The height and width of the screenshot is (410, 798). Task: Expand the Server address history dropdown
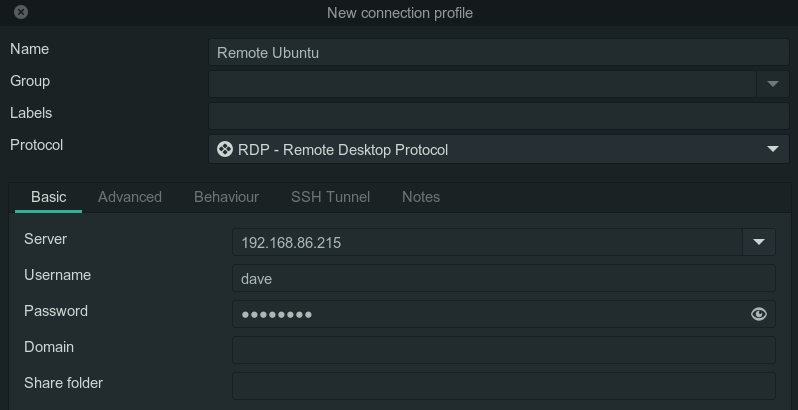[x=758, y=242]
